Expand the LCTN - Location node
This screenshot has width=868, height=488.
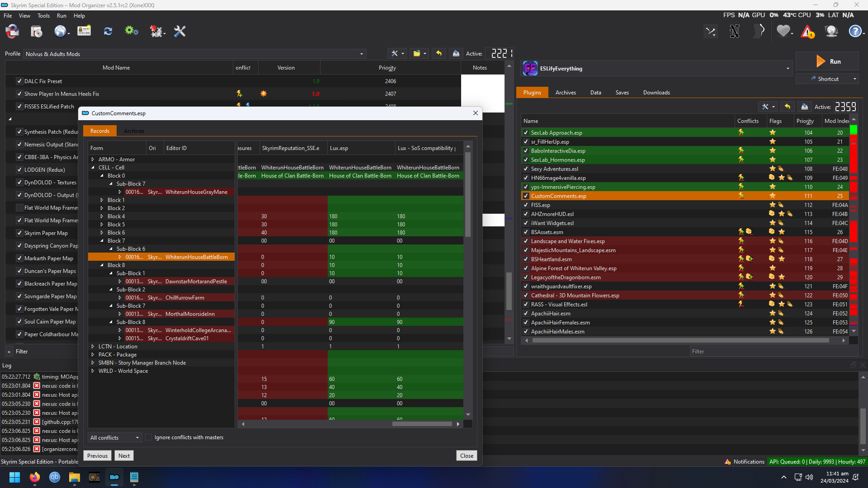[x=93, y=347]
